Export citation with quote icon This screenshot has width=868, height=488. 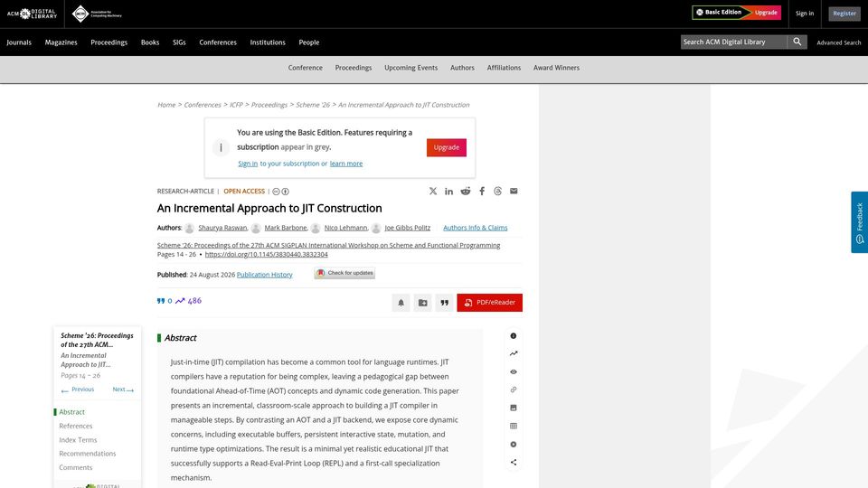pyautogui.click(x=445, y=303)
